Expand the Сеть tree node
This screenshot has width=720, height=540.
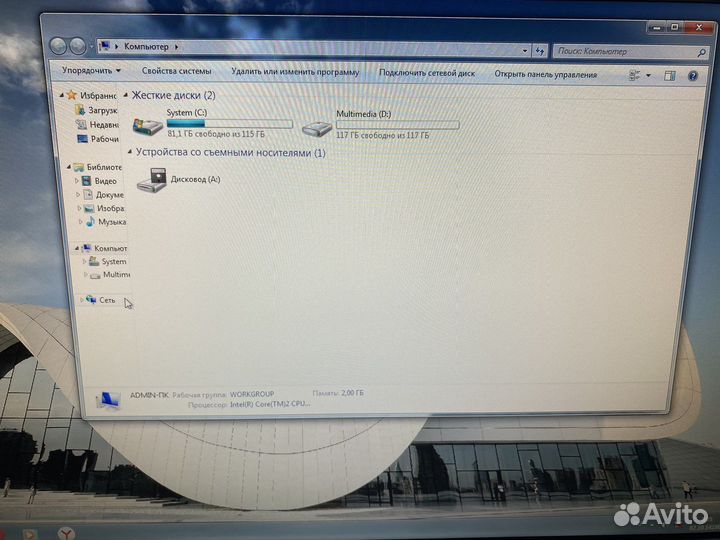(x=82, y=300)
